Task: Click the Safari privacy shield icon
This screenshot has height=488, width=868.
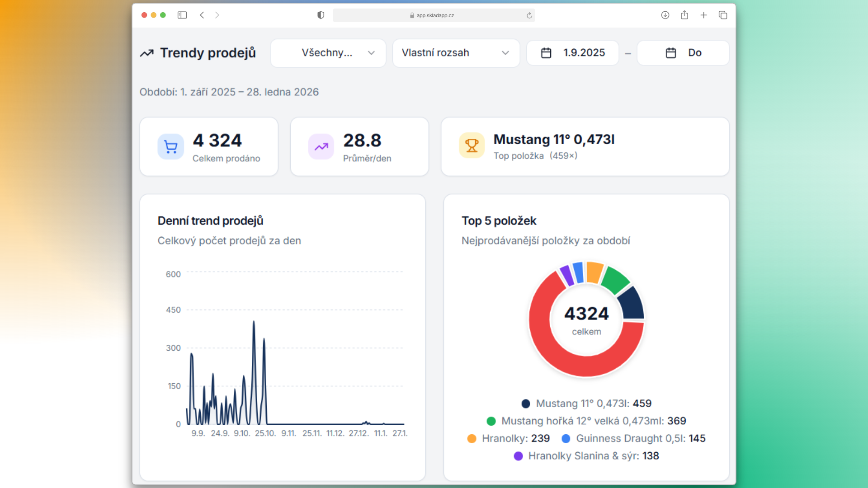Action: point(321,15)
